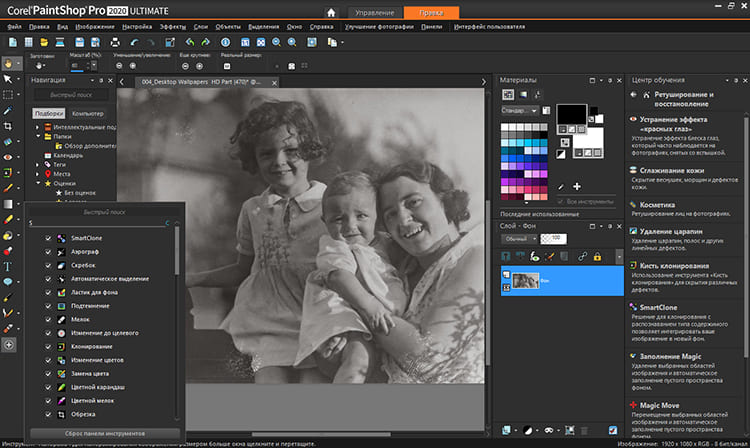The width and height of the screenshot is (750, 448).
Task: Create a new image with New File icon
Action: point(13,43)
